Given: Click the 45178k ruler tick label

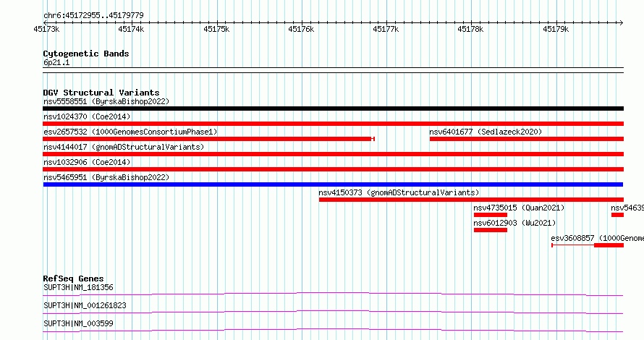Looking at the screenshot, I should click(470, 29).
